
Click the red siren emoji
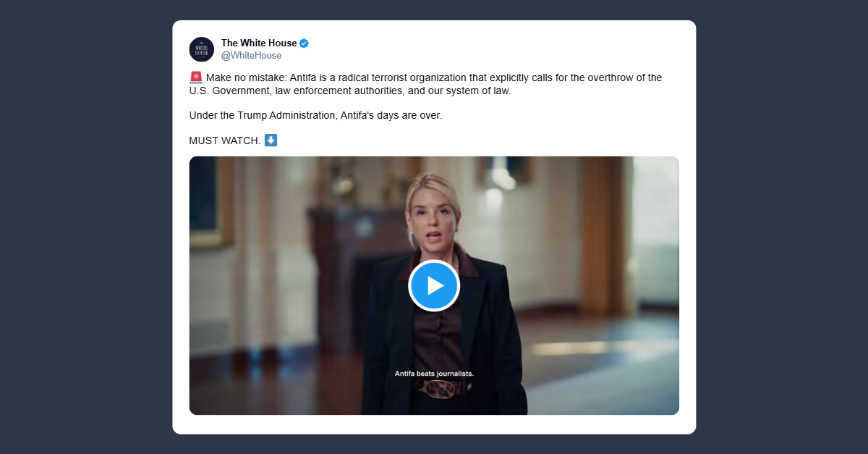click(x=195, y=77)
